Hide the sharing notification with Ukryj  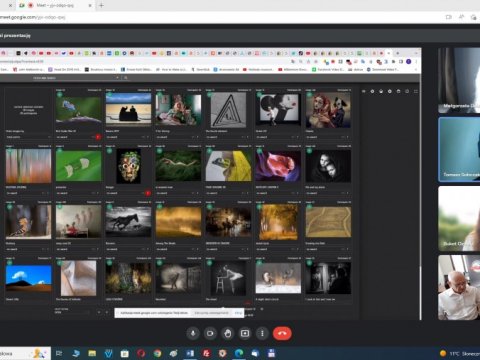238,313
